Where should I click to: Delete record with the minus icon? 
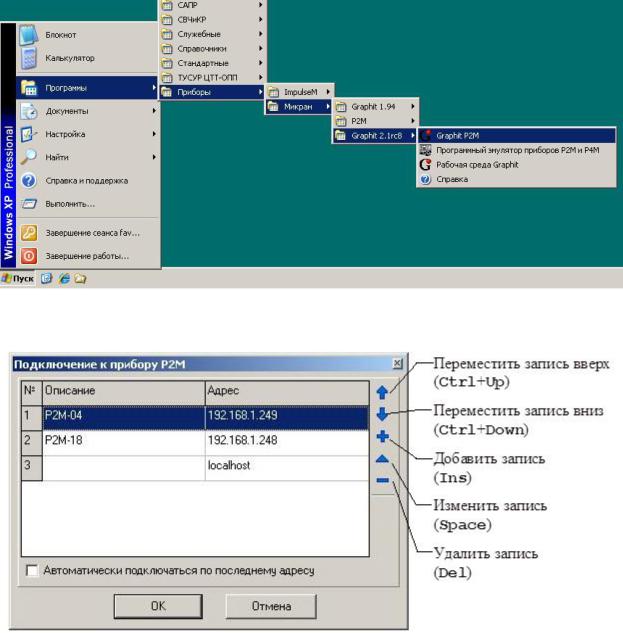(x=382, y=480)
